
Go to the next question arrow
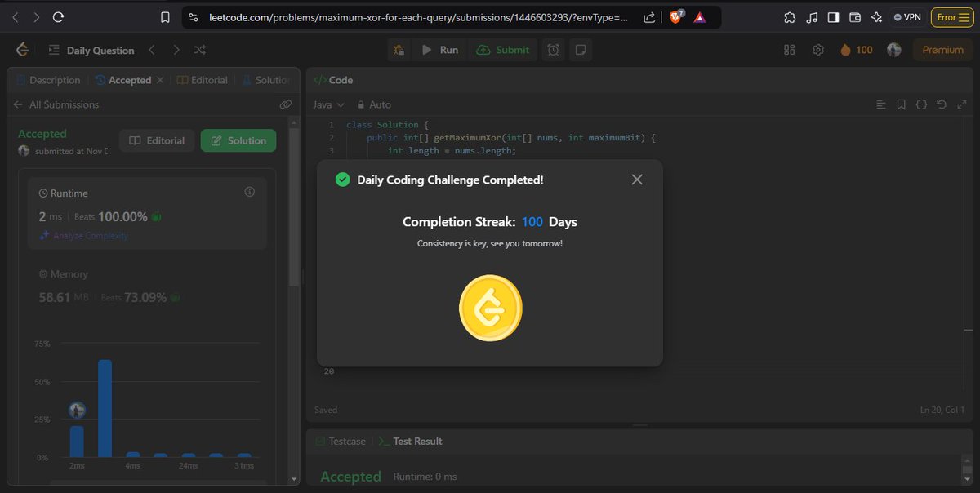pos(176,50)
